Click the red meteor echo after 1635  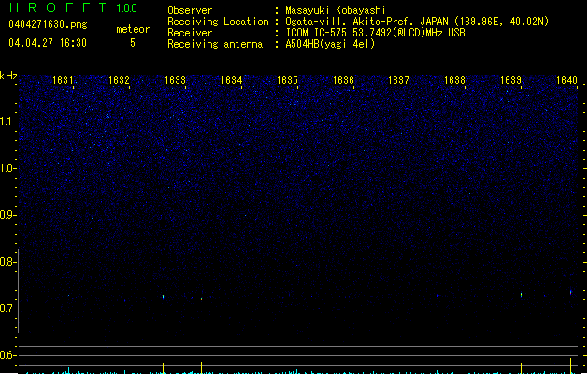(308, 297)
